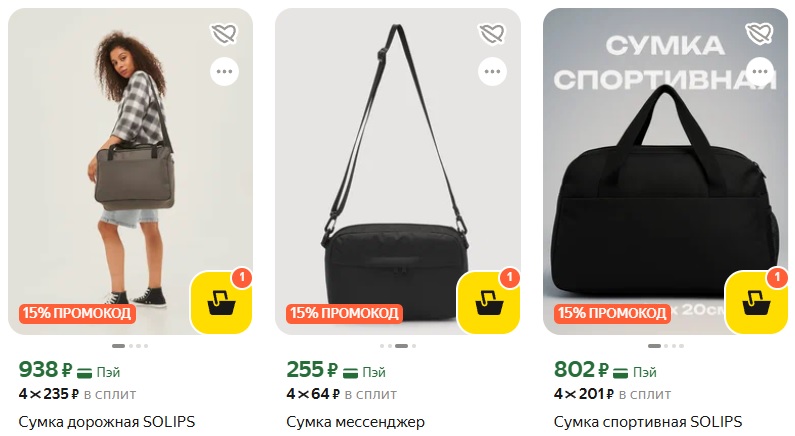Screen dimensions: 795x436
Task: Click 15% ПРОМОКОД badge on messenger bag
Action: pyautogui.click(x=344, y=313)
